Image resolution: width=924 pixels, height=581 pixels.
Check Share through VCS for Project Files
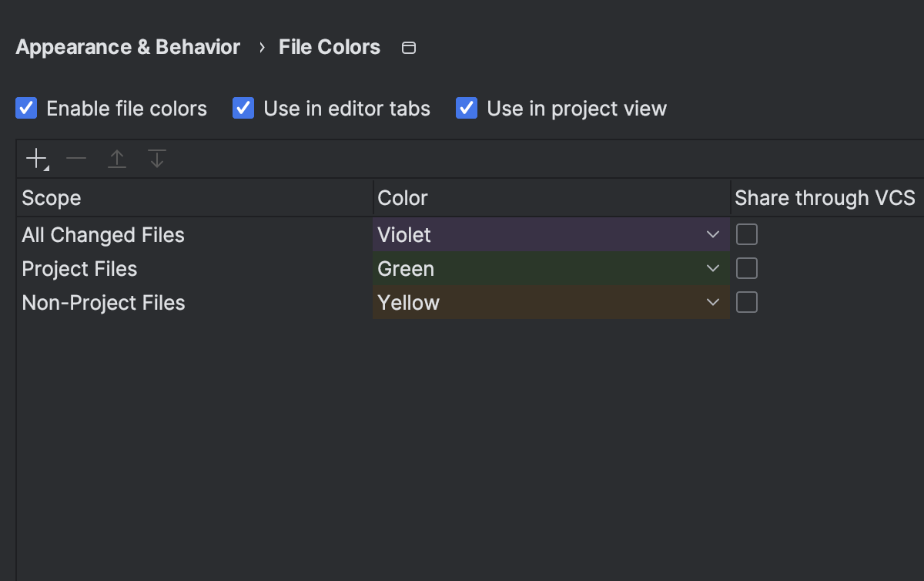(746, 268)
